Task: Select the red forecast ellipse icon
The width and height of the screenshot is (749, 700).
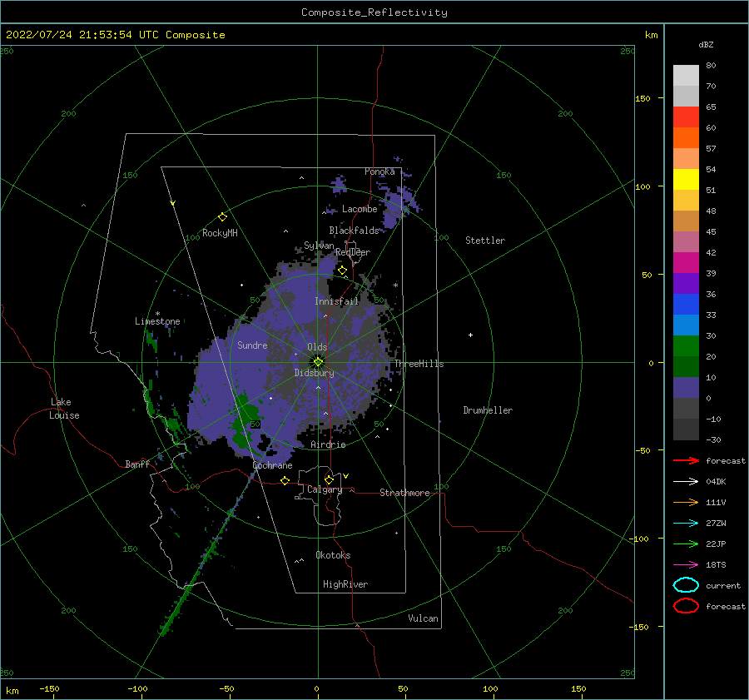Action: [686, 606]
